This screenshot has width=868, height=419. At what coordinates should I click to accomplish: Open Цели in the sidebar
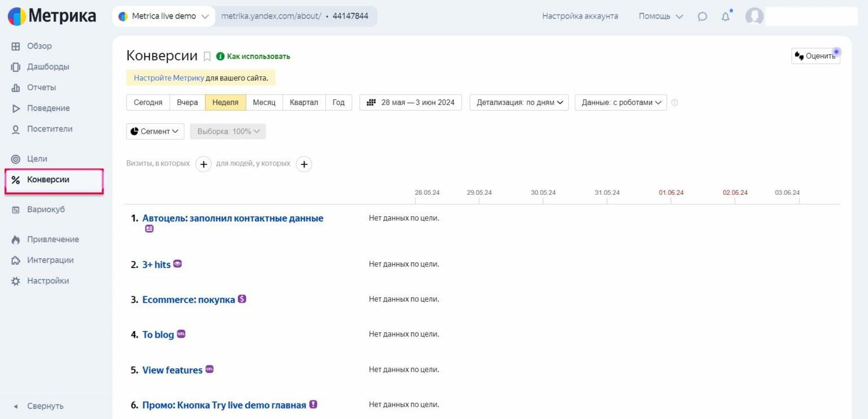pyautogui.click(x=37, y=159)
